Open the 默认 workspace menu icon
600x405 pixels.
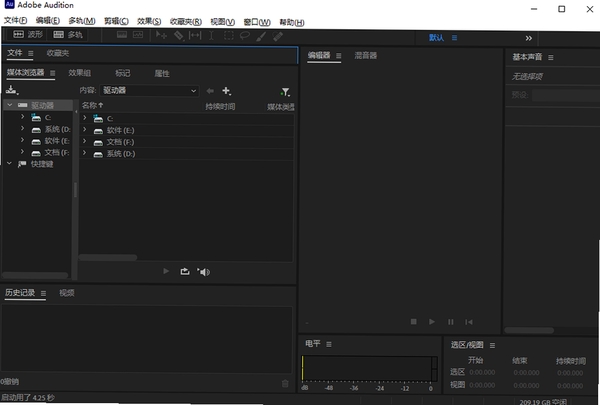tap(454, 38)
